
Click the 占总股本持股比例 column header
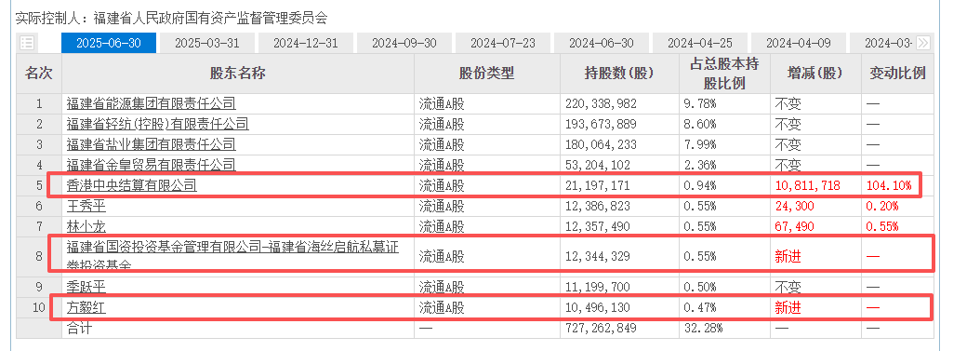click(724, 74)
